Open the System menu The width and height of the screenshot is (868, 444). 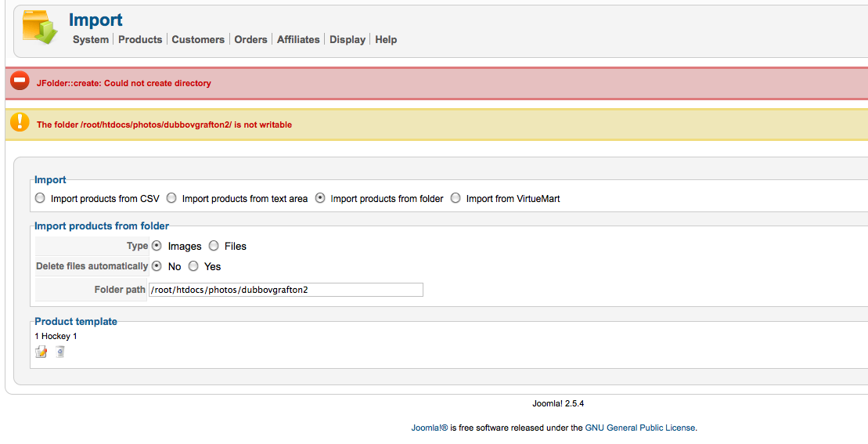(91, 40)
